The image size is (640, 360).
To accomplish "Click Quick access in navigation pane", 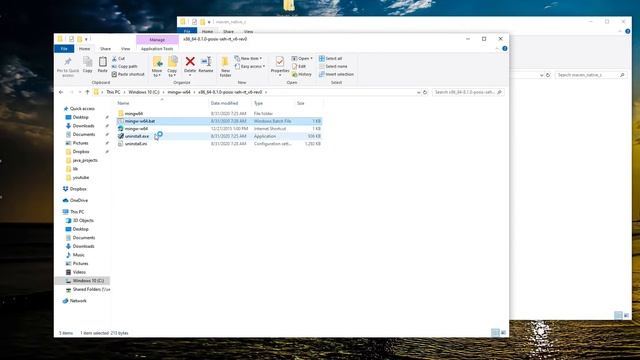I will [x=82, y=109].
